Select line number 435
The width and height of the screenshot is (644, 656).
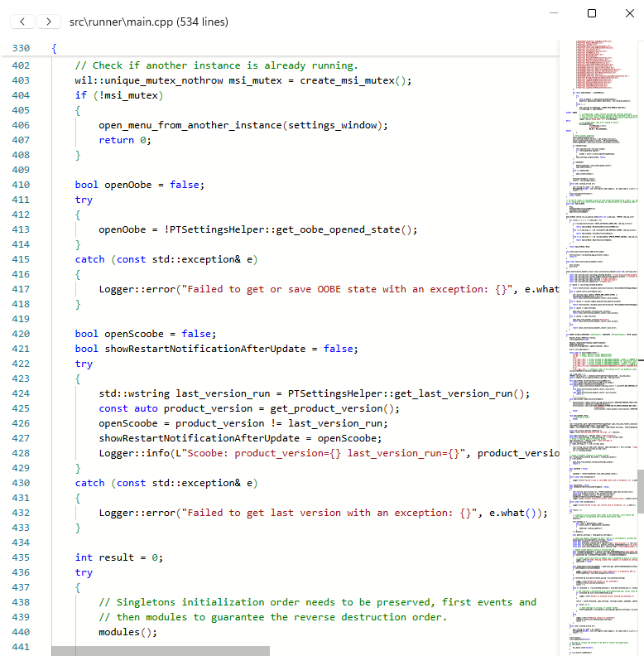21,557
